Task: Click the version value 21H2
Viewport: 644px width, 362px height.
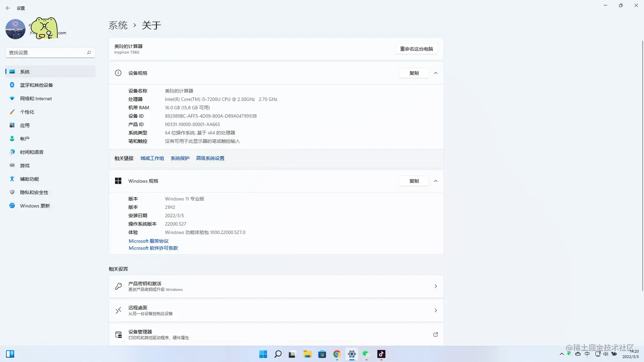Action: point(170,208)
